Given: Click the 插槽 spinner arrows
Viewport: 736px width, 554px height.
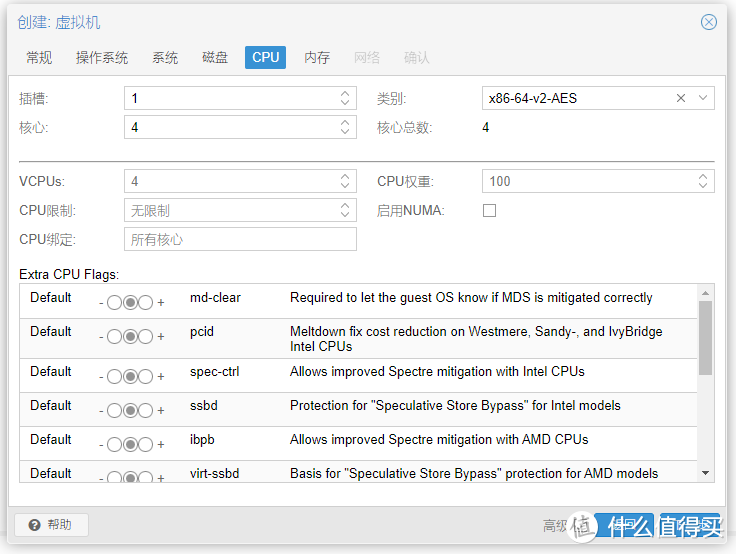Looking at the screenshot, I should [346, 98].
